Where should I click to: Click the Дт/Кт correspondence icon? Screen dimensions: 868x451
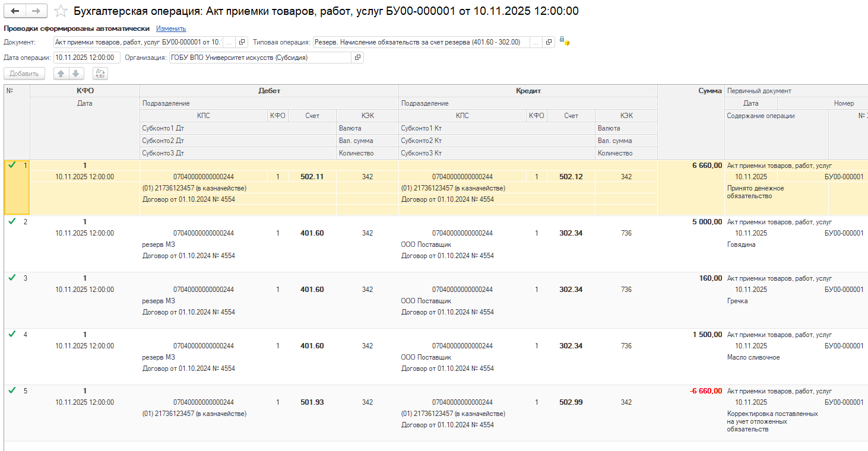(100, 74)
